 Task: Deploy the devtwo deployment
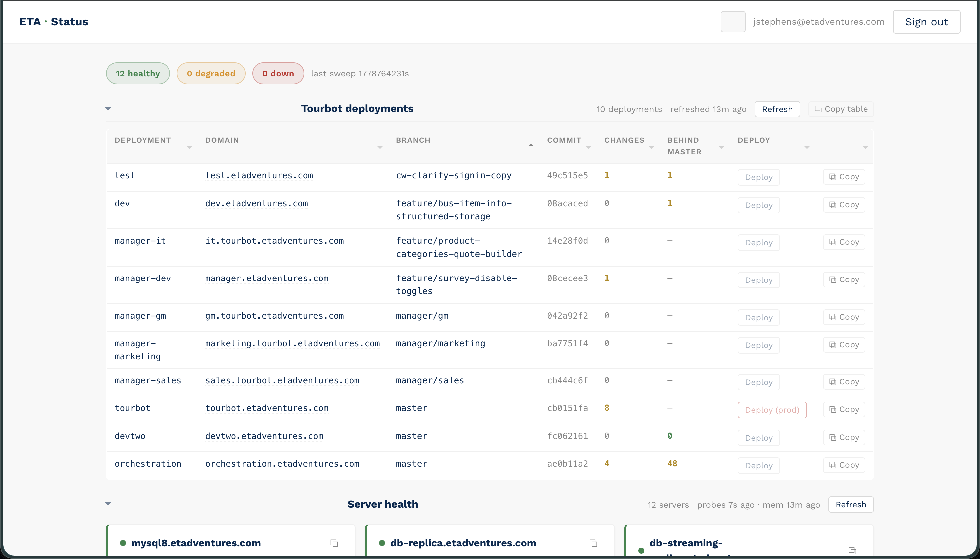(x=758, y=438)
